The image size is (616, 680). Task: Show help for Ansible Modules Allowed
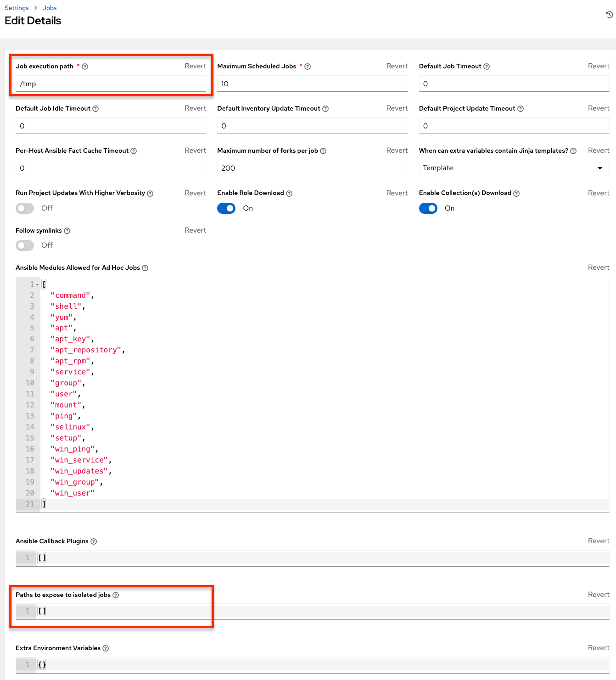pyautogui.click(x=145, y=268)
